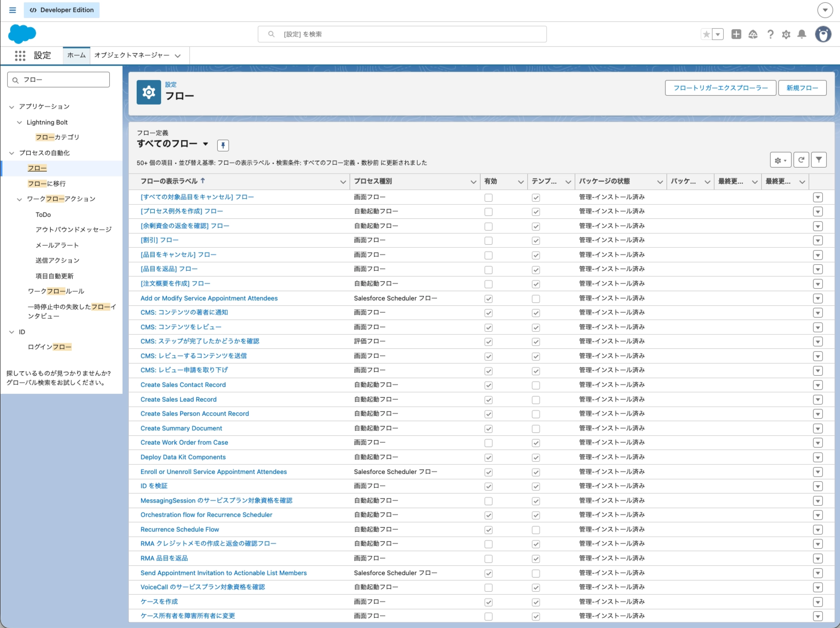Open the すべてのフロー list view dropdown
Screen dimensions: 840x628
click(206, 144)
